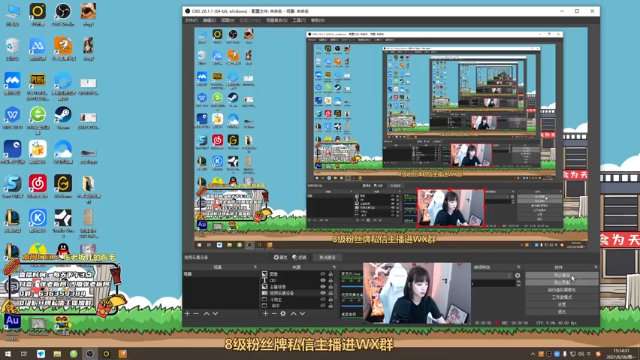Image resolution: width=640 pixels, height=360 pixels.
Task: Lock the highlighted video capture device source
Action: [331, 293]
